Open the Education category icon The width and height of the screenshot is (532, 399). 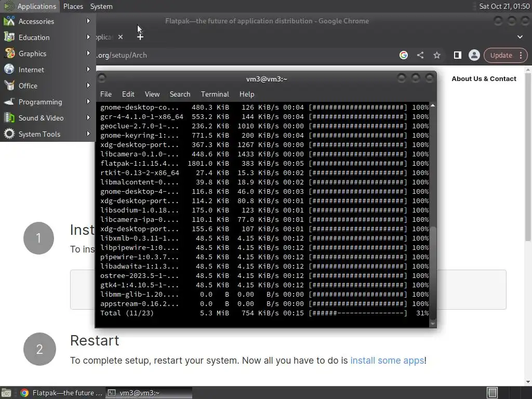click(9, 37)
